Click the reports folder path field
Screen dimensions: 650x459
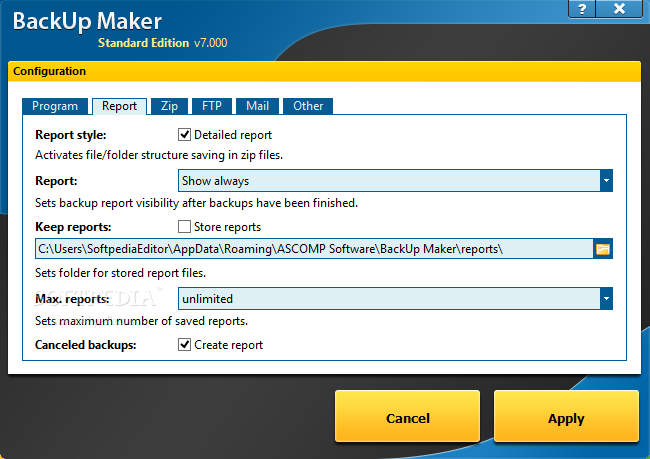pyautogui.click(x=314, y=249)
